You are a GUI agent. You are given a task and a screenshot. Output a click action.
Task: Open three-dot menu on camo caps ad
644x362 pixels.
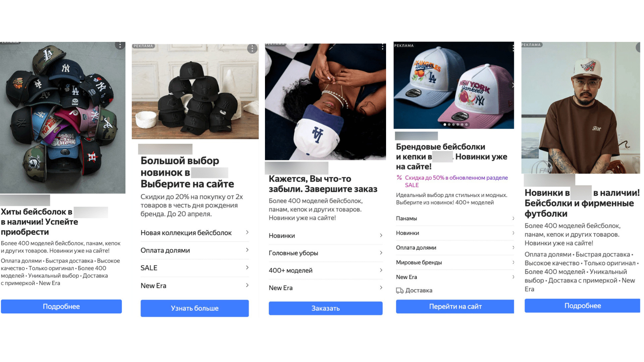pyautogui.click(x=120, y=45)
